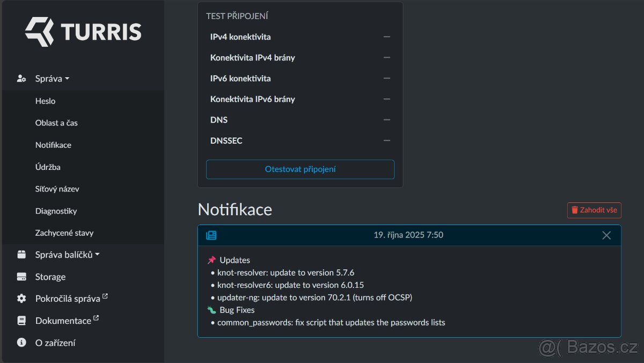The image size is (644, 363).
Task: Click the gear icon for Pokročilá správa
Action: [x=20, y=298]
